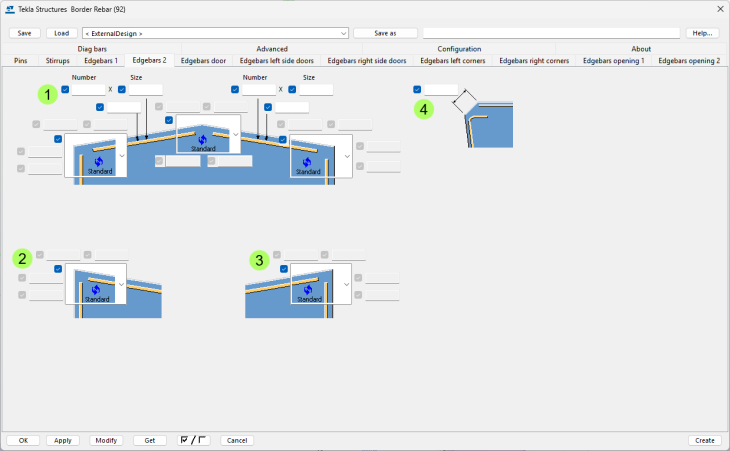Click the green number 2 marker
The image size is (730, 451).
pos(22,258)
